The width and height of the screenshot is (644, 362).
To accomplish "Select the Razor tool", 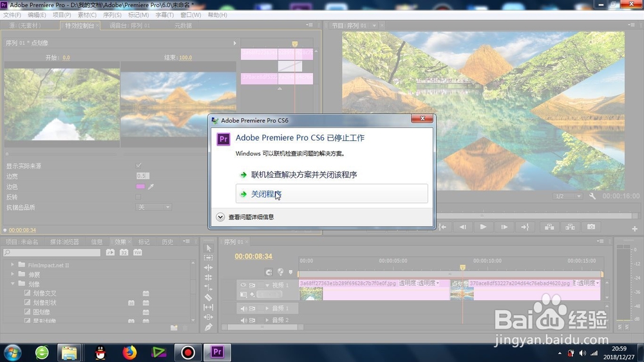I will point(208,297).
